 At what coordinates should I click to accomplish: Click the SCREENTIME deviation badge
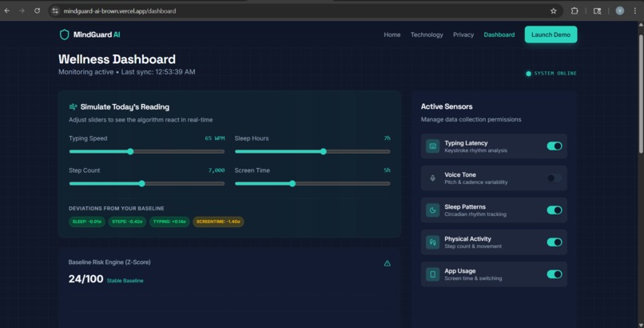218,222
